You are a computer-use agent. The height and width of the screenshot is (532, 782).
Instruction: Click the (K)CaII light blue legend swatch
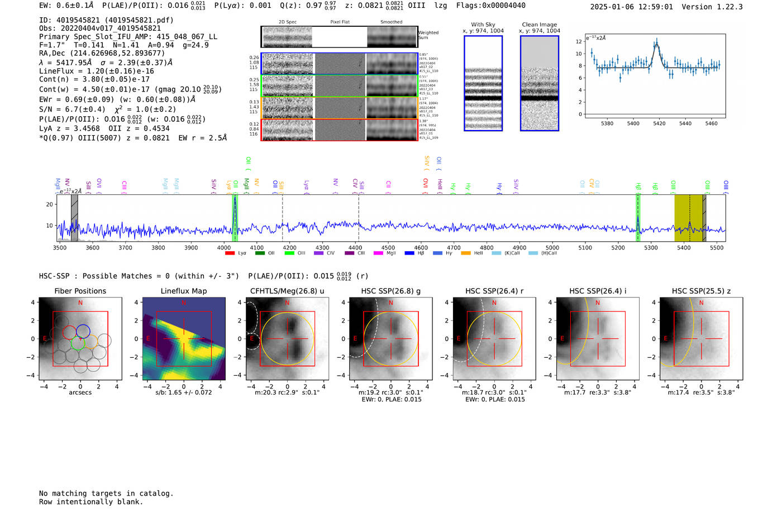(x=496, y=253)
